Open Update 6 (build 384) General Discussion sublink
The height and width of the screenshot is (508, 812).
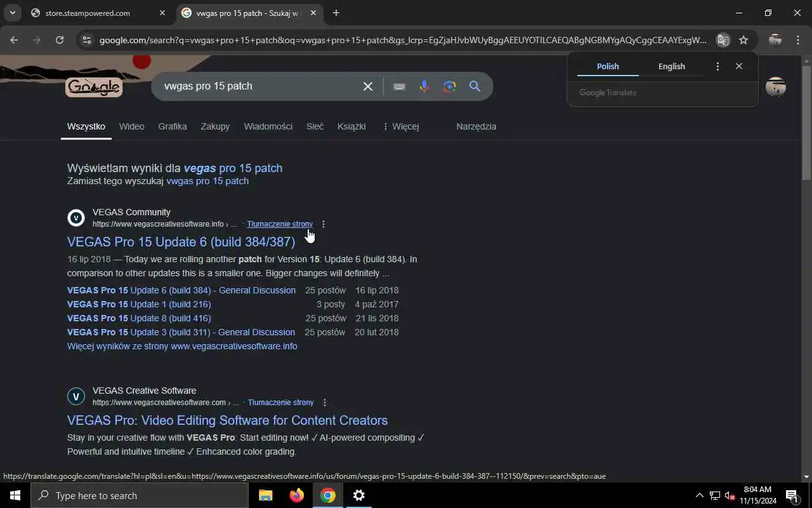point(181,290)
